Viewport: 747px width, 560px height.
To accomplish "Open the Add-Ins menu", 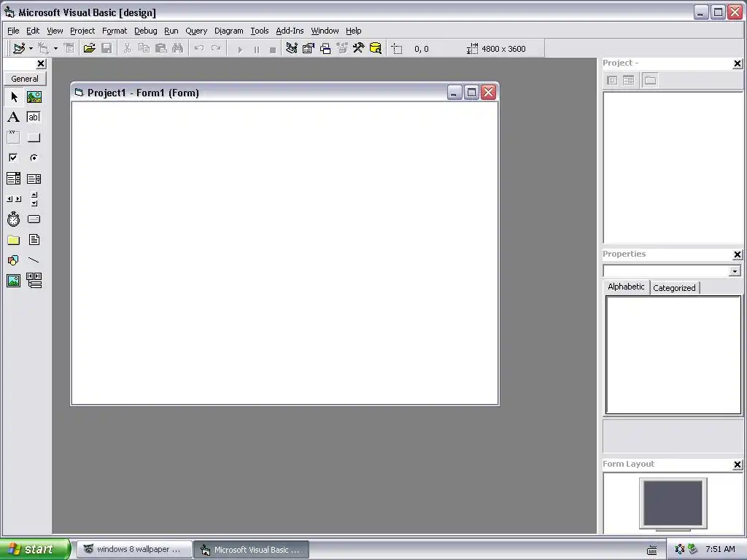I will point(290,31).
